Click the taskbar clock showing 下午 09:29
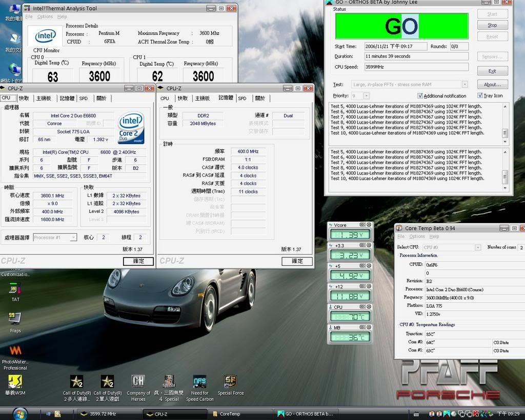525x420 pixels. [508, 414]
